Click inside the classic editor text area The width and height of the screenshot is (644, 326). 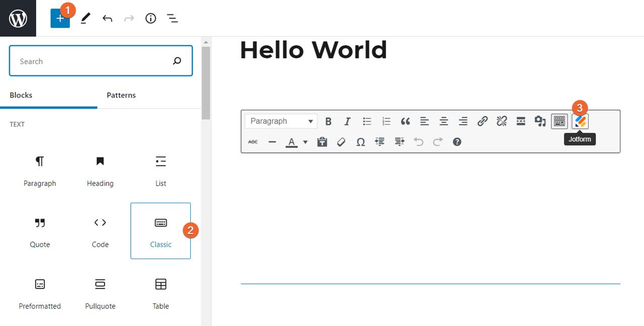(x=430, y=218)
